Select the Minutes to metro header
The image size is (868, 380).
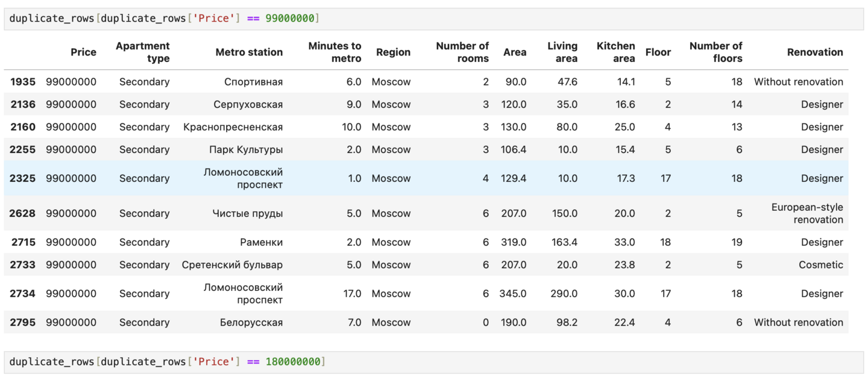(335, 52)
